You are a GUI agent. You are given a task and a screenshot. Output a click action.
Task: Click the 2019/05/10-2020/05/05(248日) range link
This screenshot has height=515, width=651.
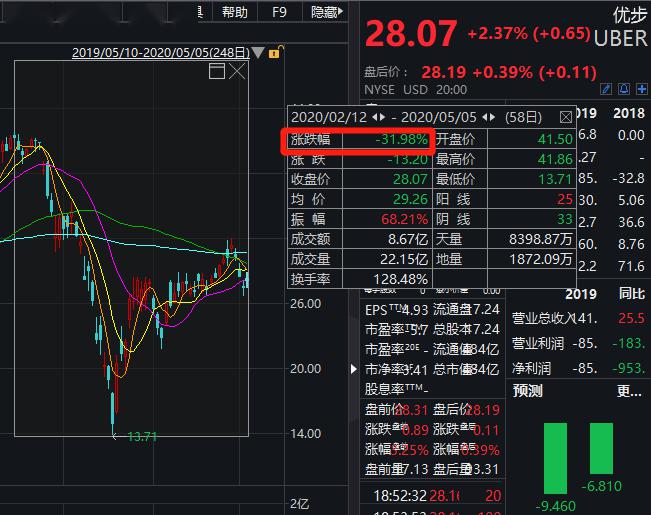[x=161, y=53]
